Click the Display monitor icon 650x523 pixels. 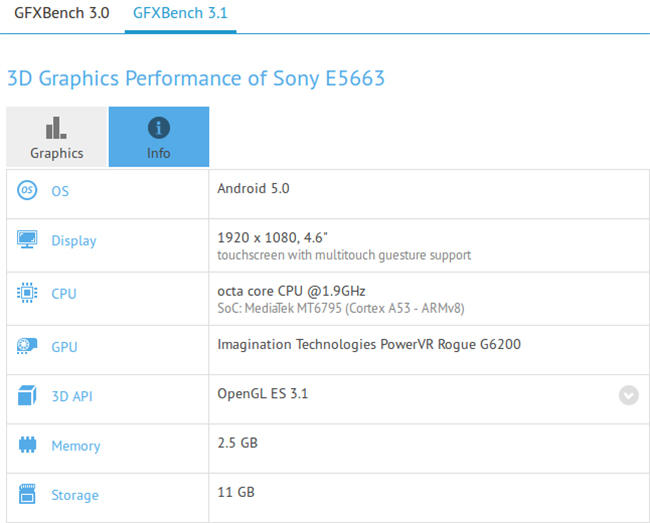point(27,240)
